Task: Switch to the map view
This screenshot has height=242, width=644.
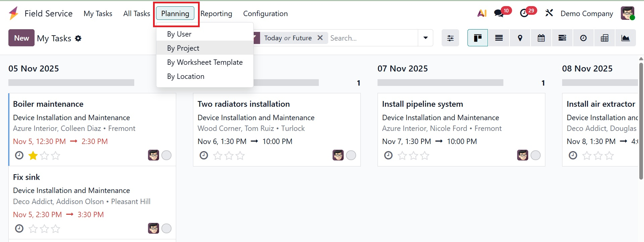Action: tap(520, 38)
